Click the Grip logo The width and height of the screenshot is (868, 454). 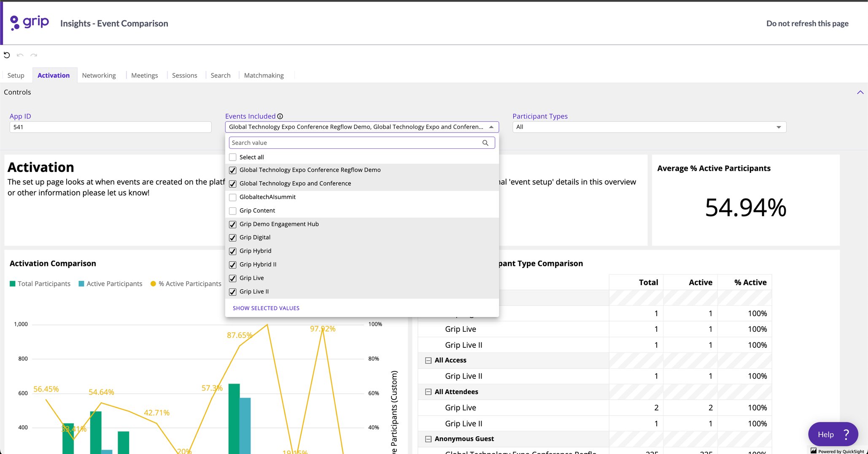[x=30, y=22]
